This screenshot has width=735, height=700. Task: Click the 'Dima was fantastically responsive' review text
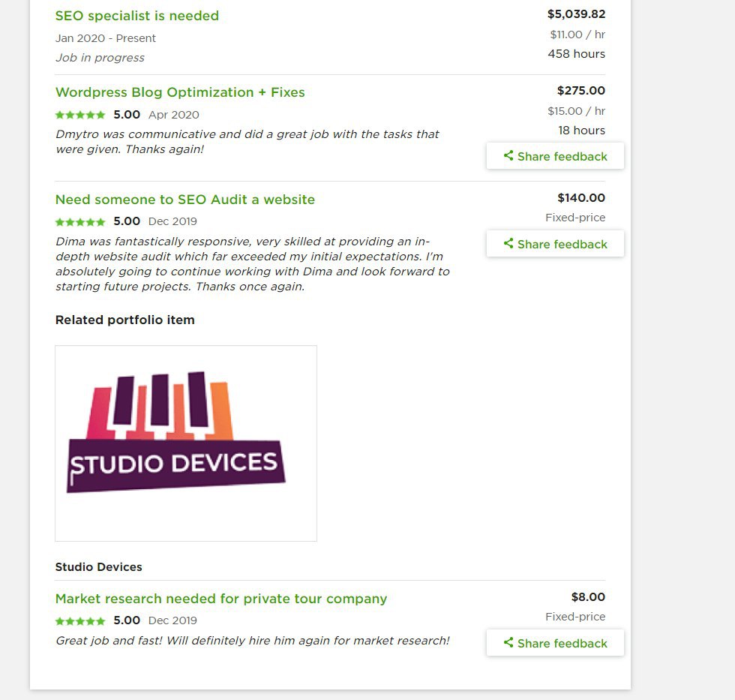[x=253, y=264]
